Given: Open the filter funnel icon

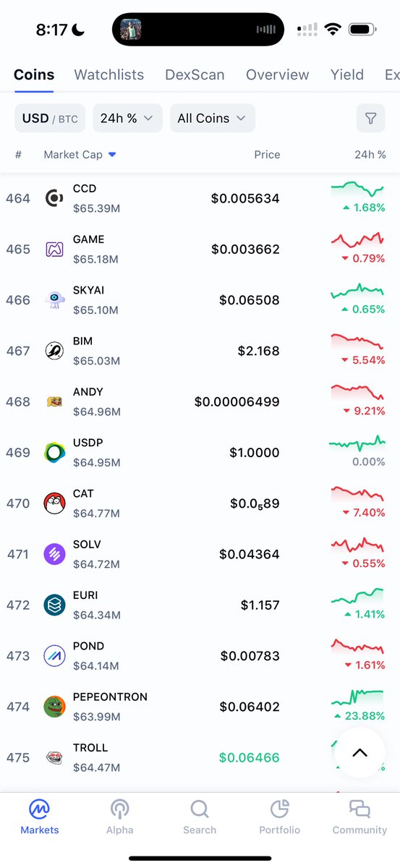Looking at the screenshot, I should 370,118.
